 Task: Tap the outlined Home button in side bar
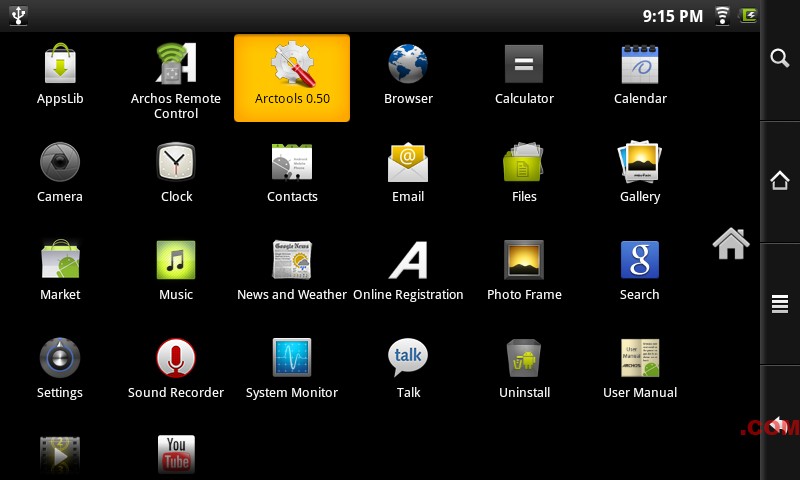coord(780,180)
